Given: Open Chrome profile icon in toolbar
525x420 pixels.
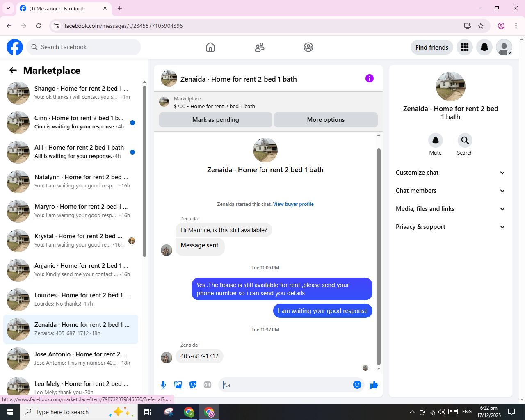Looking at the screenshot, I should pos(501,26).
